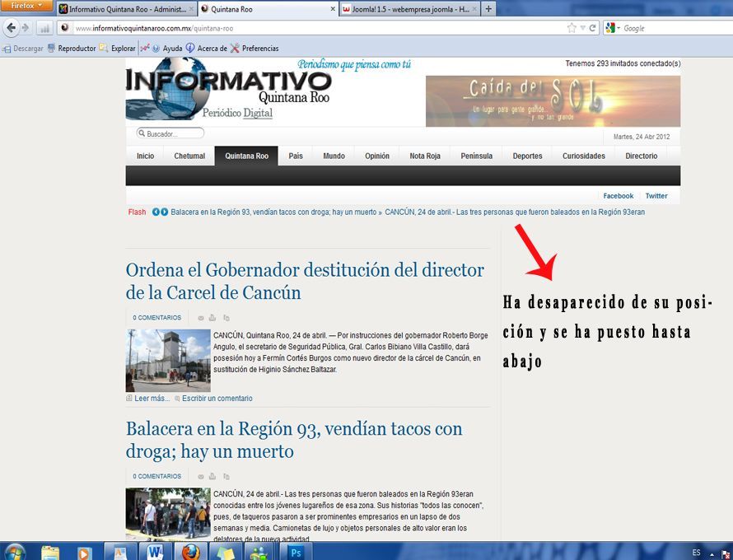Click the Reproductor toolbar item

click(x=72, y=48)
